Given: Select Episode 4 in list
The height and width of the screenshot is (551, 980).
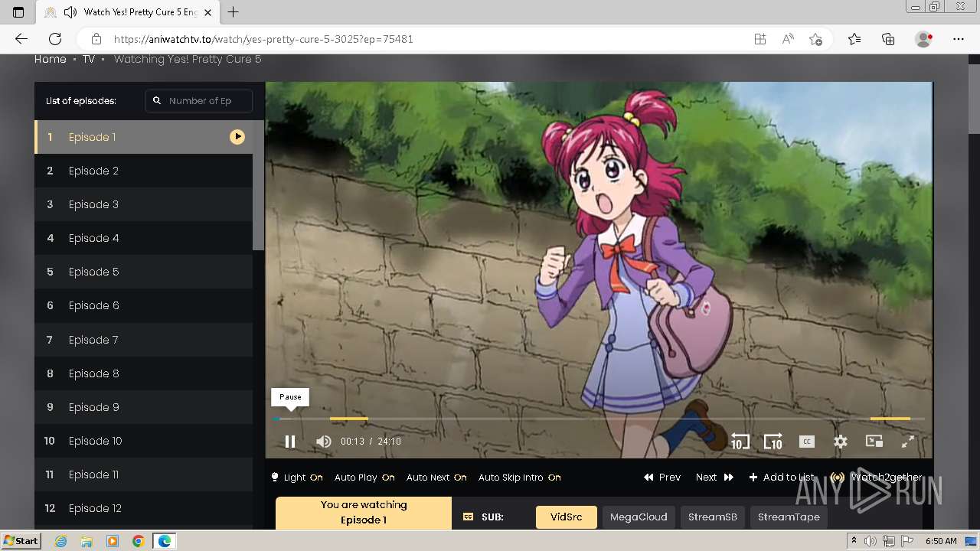Looking at the screenshot, I should [x=143, y=238].
